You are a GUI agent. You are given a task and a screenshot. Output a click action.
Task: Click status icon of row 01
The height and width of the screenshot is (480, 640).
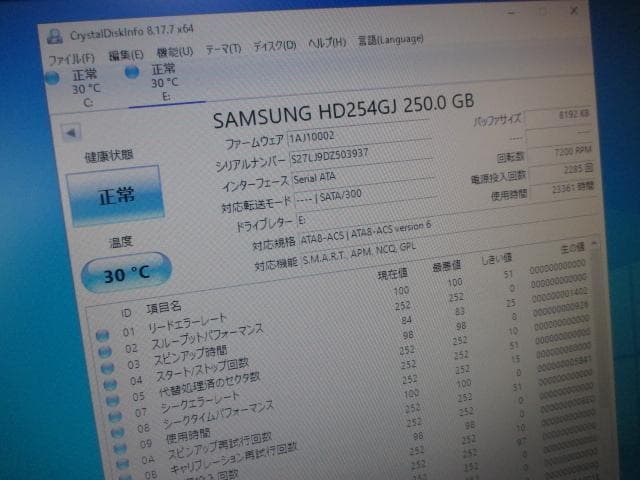tap(103, 336)
